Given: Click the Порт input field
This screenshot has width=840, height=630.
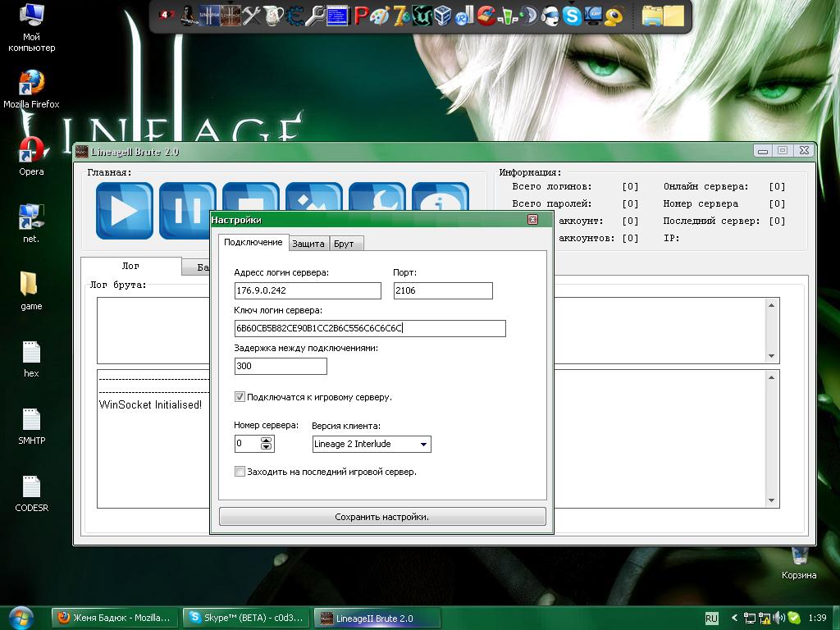Looking at the screenshot, I should click(x=443, y=290).
